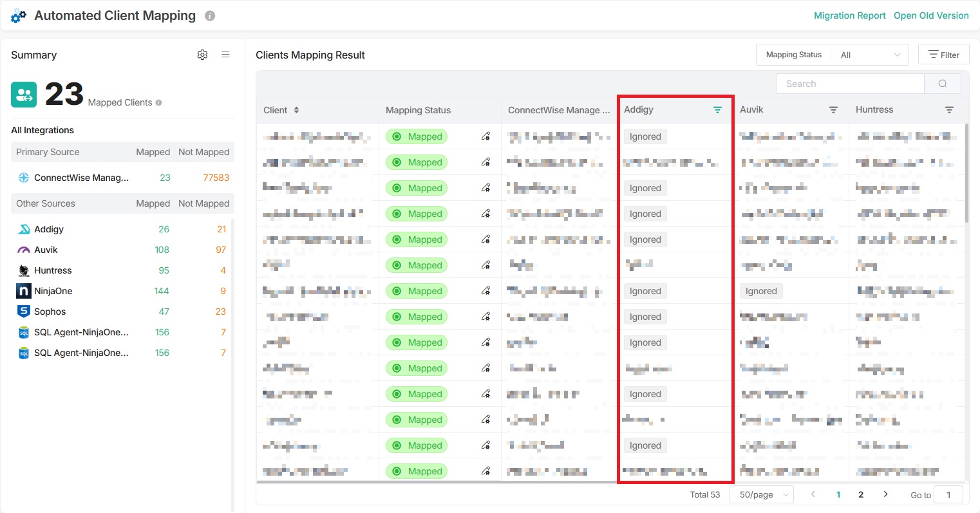Image resolution: width=980 pixels, height=513 pixels.
Task: Click Auvik not-mapped count 97
Action: click(x=221, y=250)
